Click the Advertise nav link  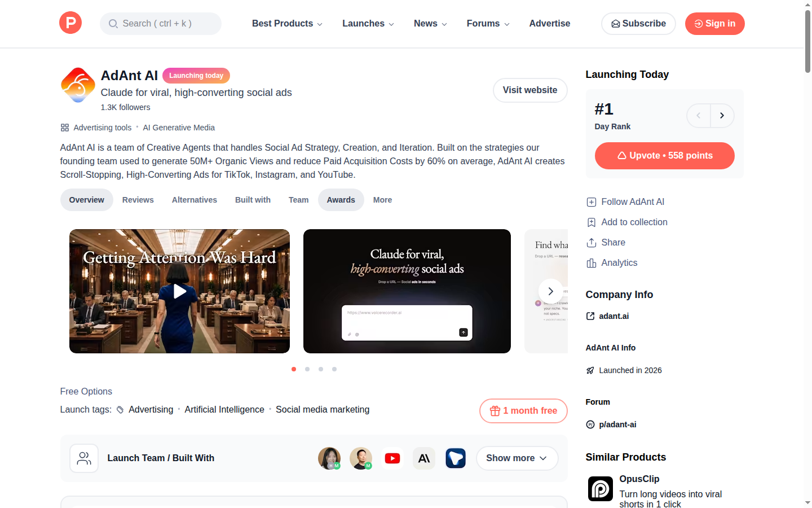[x=550, y=24]
